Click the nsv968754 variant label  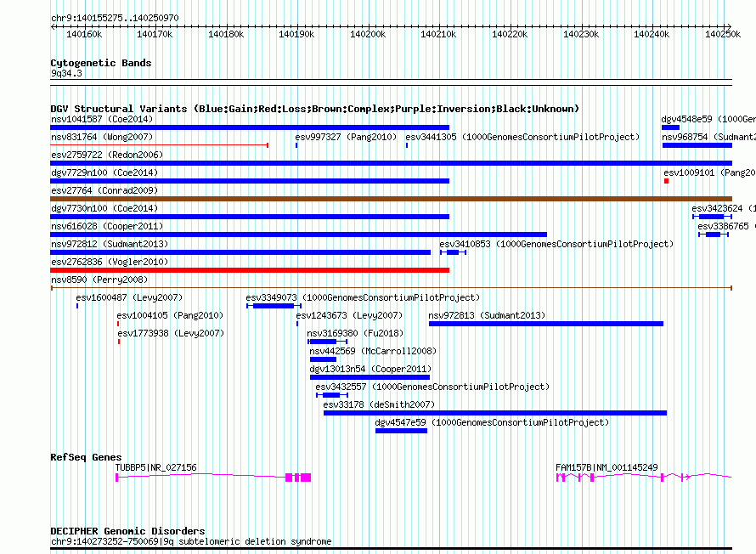pyautogui.click(x=708, y=137)
